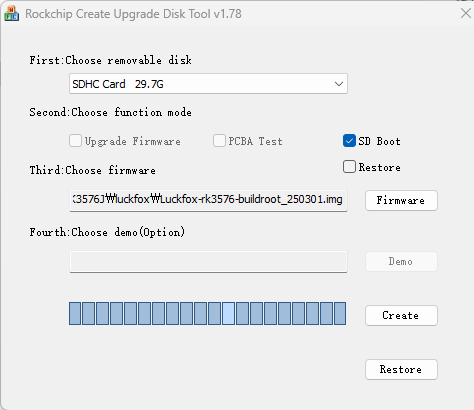474x410 pixels.
Task: Click the Rockchip app icon in title bar
Action: [11, 13]
